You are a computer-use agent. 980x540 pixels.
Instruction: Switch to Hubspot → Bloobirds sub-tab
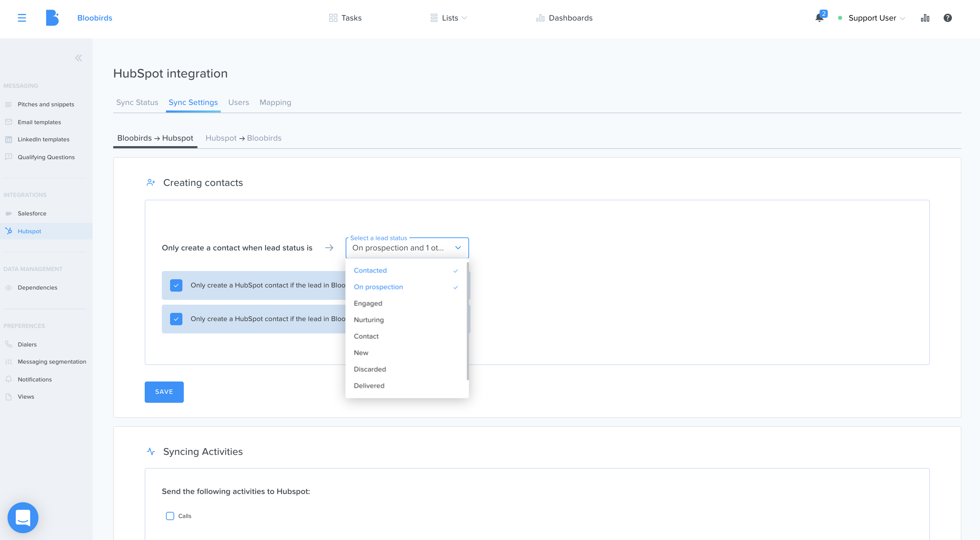[243, 138]
